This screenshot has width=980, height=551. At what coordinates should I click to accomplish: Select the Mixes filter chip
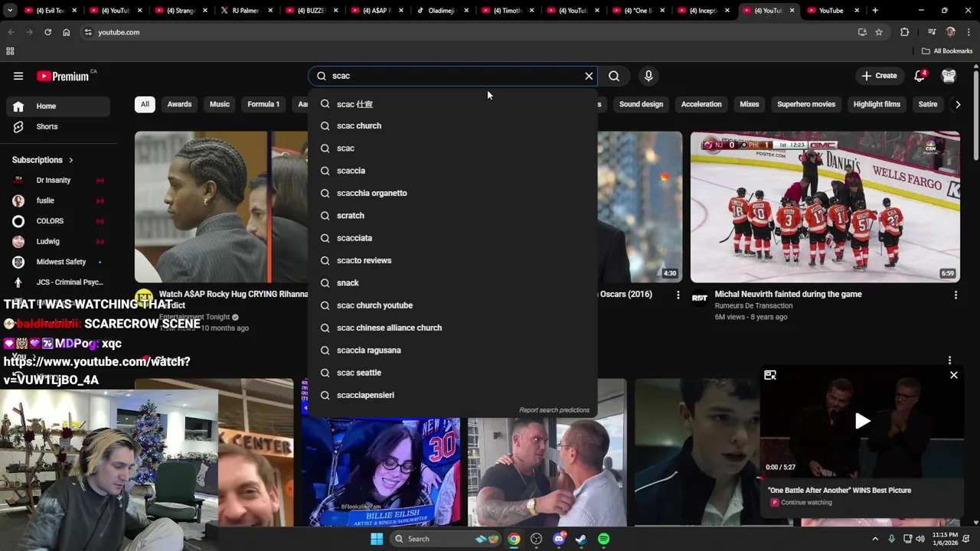pos(750,104)
